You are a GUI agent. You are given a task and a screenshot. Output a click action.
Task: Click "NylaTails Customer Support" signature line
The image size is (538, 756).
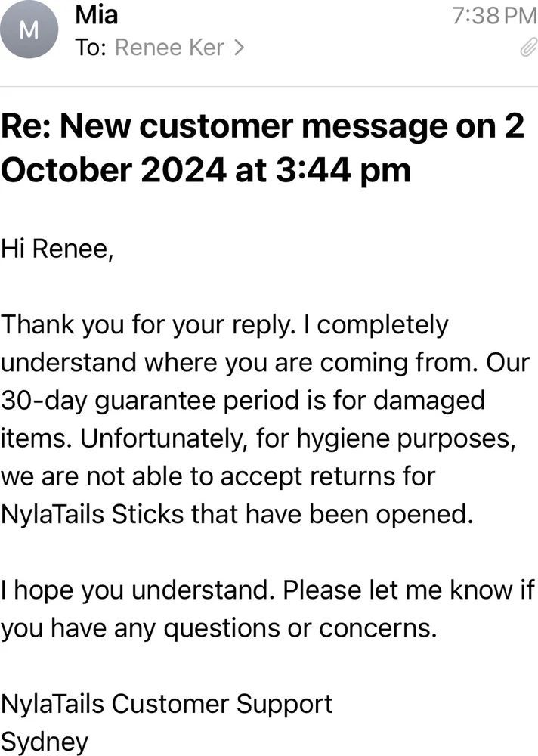coord(167,704)
